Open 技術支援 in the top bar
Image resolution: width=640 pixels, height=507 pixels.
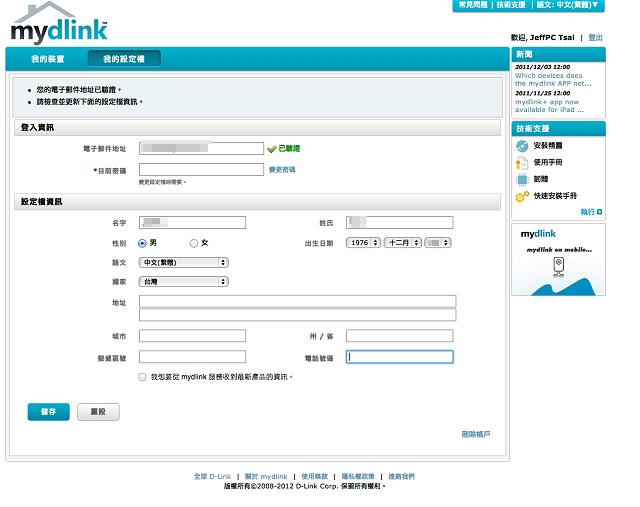[x=511, y=5]
